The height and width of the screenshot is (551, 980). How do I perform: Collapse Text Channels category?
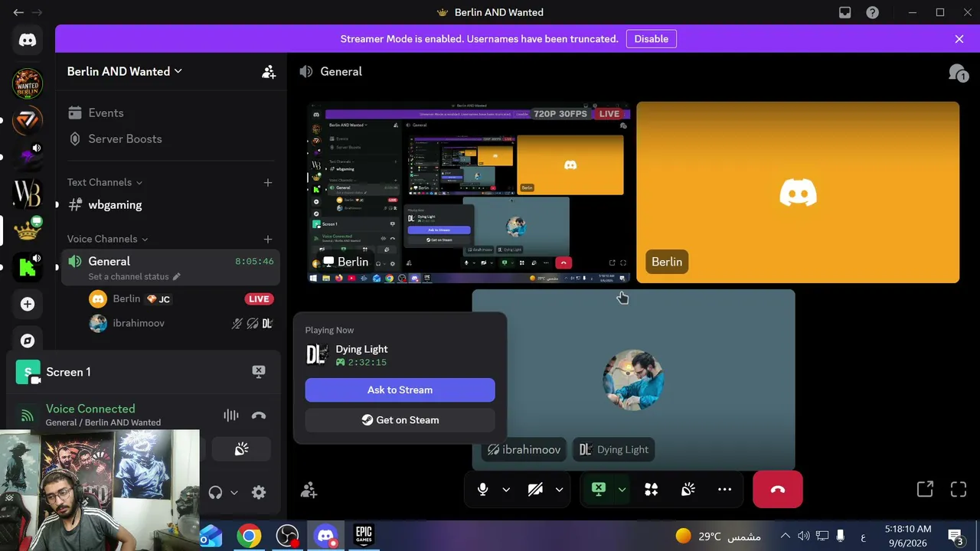click(105, 182)
